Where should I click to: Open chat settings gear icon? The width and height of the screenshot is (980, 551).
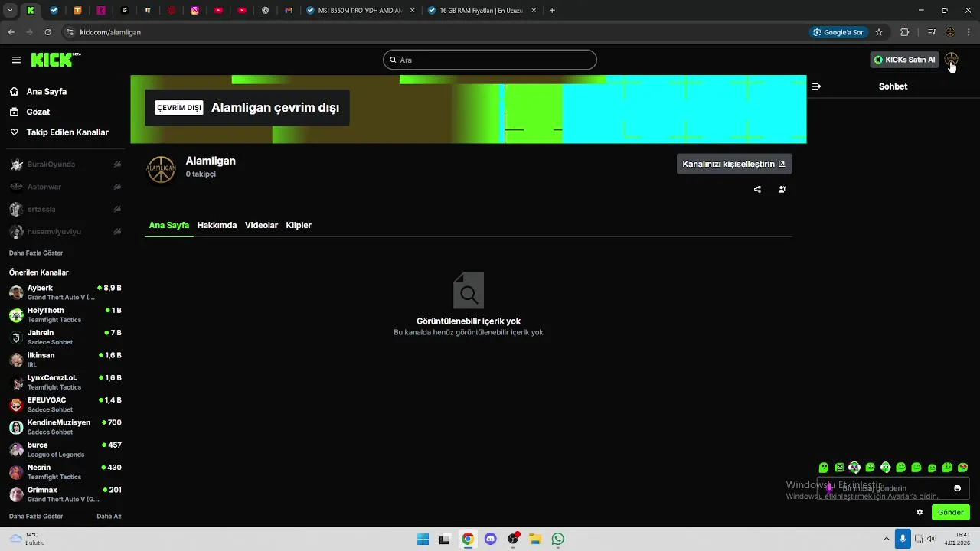click(x=920, y=513)
